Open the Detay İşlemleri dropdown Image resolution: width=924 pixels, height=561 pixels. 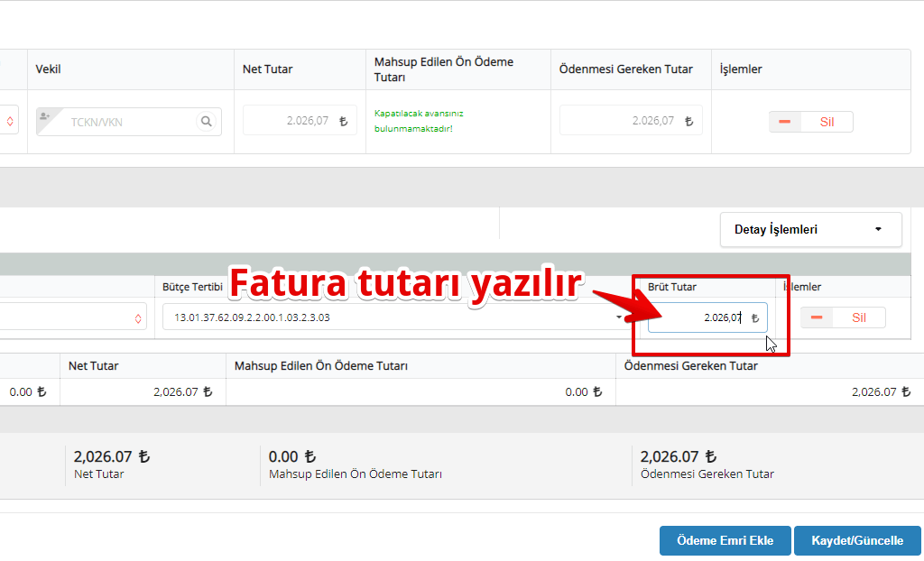(811, 229)
